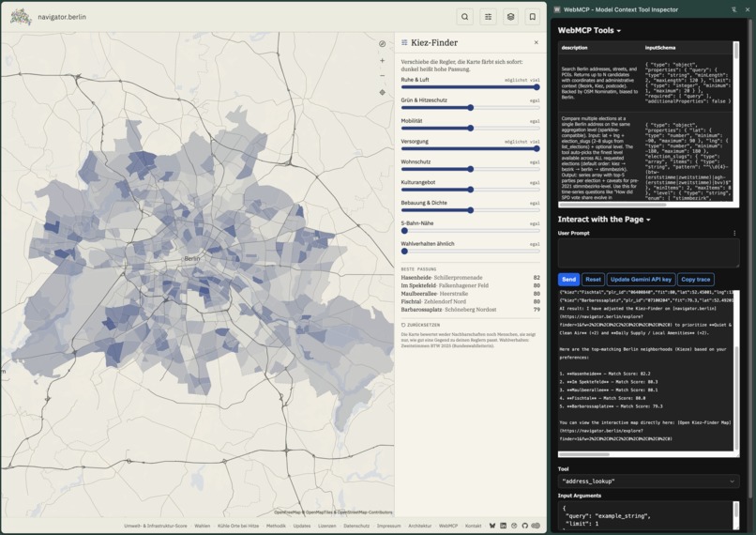The height and width of the screenshot is (535, 756).
Task: Open the search magnifier in navigator.berlin header
Action: pos(465,17)
